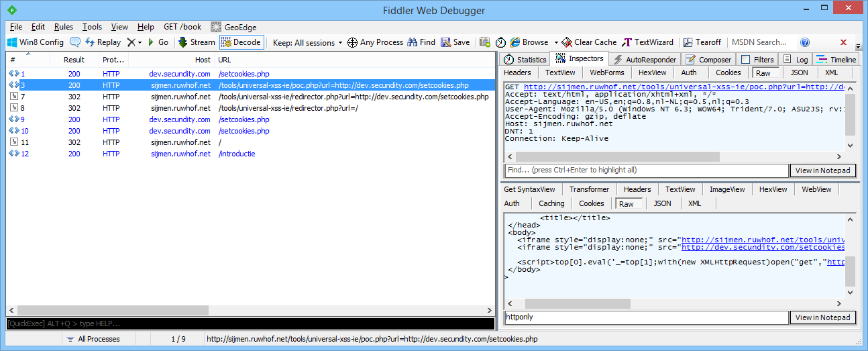Click the response find box containing httponly

pos(647,317)
